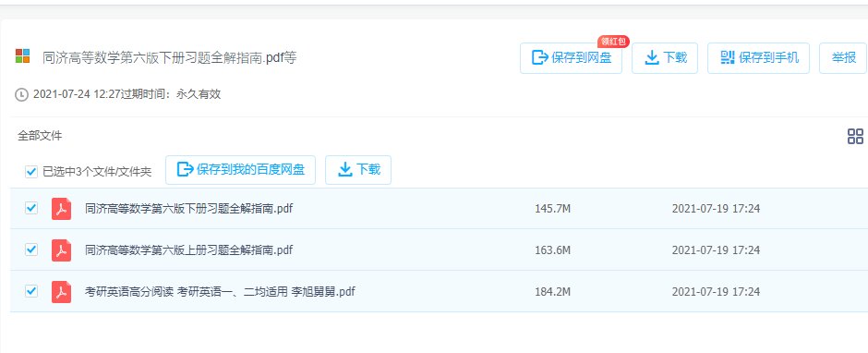Click the text 2021-07-24 12:27过期时间：永久有效
This screenshot has height=353, width=868.
[127, 94]
